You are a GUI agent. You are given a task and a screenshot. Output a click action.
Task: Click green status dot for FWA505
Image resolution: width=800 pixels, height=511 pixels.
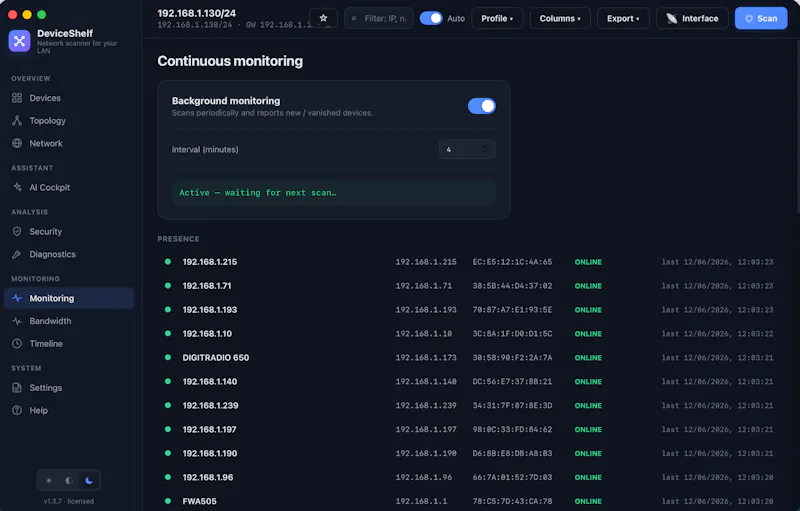[x=168, y=501]
